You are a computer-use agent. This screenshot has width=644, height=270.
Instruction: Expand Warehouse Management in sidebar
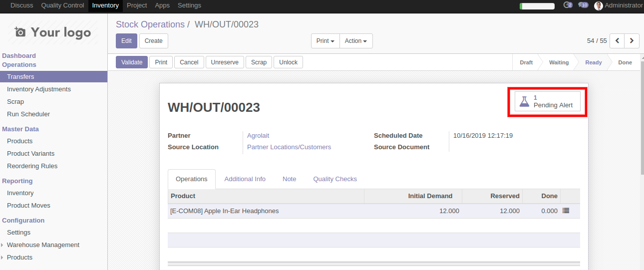click(x=43, y=245)
